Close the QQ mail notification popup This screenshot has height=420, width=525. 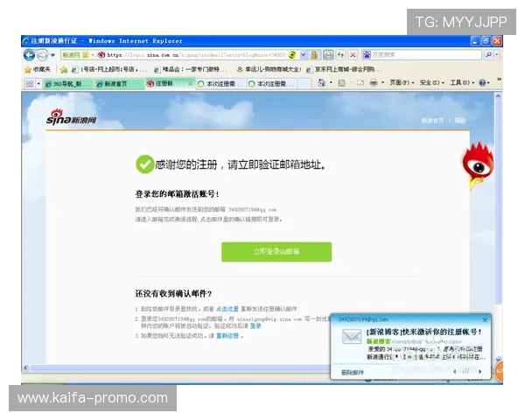485,320
